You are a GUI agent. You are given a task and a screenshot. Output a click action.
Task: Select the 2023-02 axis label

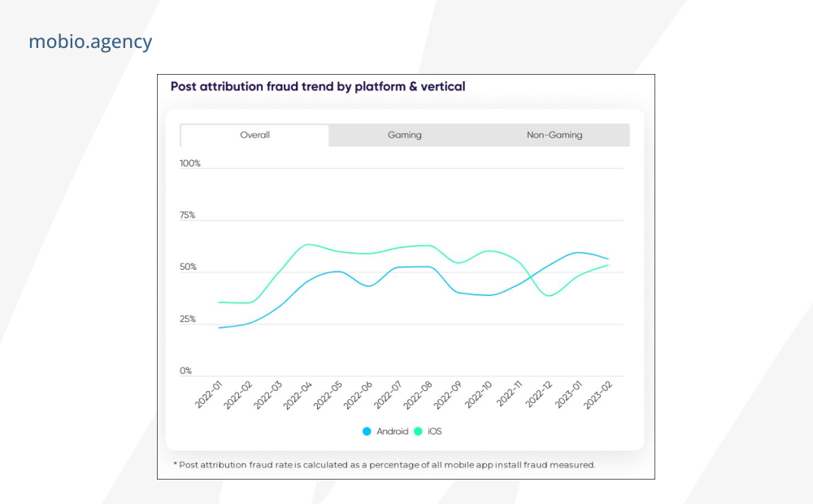click(598, 394)
